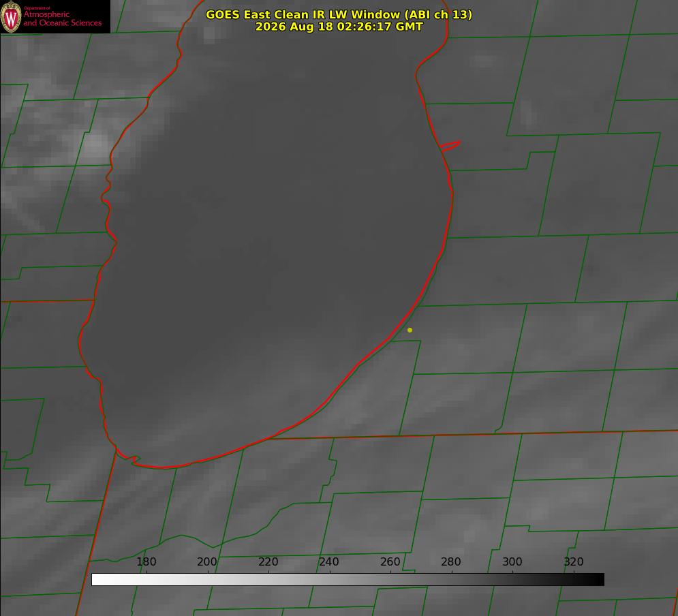Click the middle gray of the colorbar
This screenshot has height=616, width=678.
point(348,580)
